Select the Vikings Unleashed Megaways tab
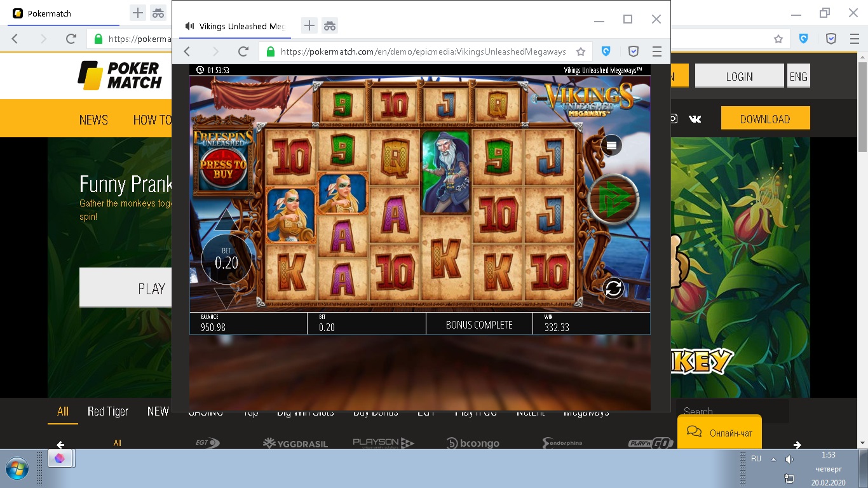 (235, 26)
